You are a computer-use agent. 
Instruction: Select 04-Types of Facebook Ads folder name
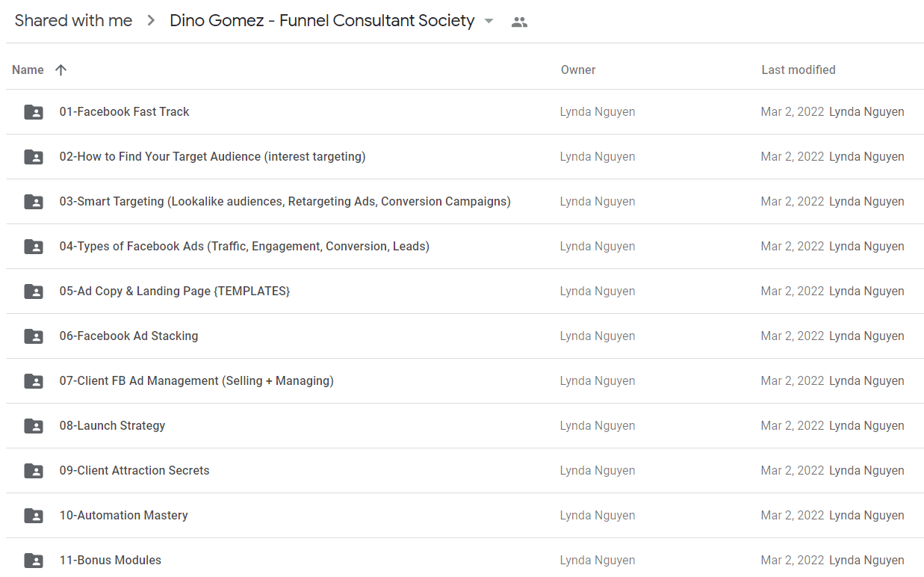(x=244, y=246)
